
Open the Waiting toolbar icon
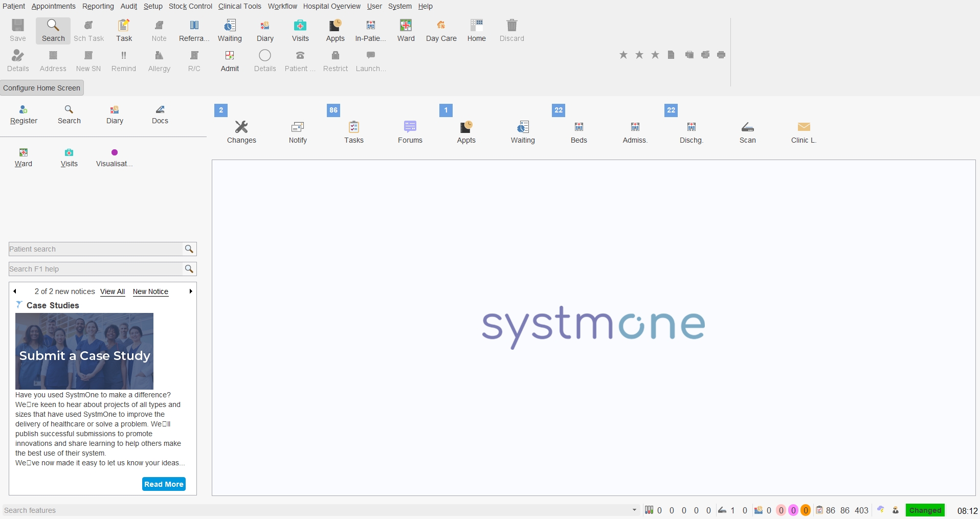click(230, 31)
